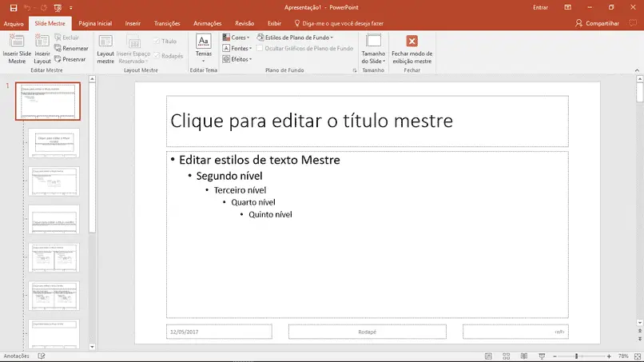Click the 'Terceiro nível' bullet
This screenshot has height=362, width=644.
(x=240, y=190)
